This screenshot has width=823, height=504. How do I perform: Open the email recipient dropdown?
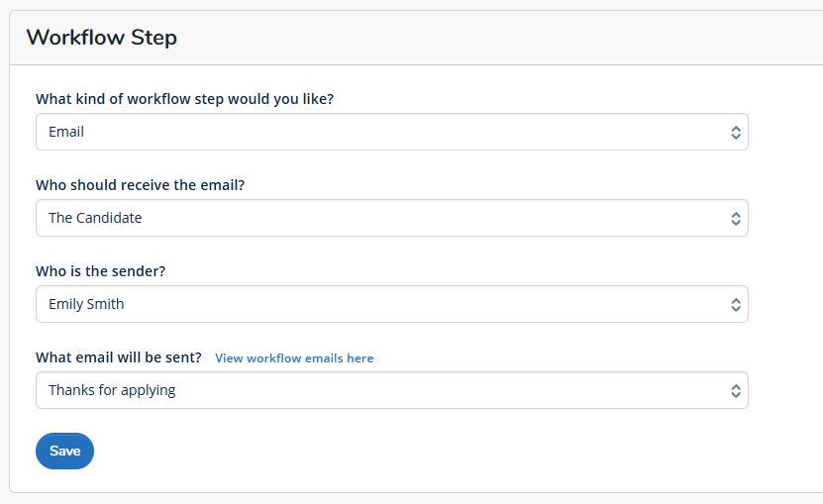[x=391, y=218]
